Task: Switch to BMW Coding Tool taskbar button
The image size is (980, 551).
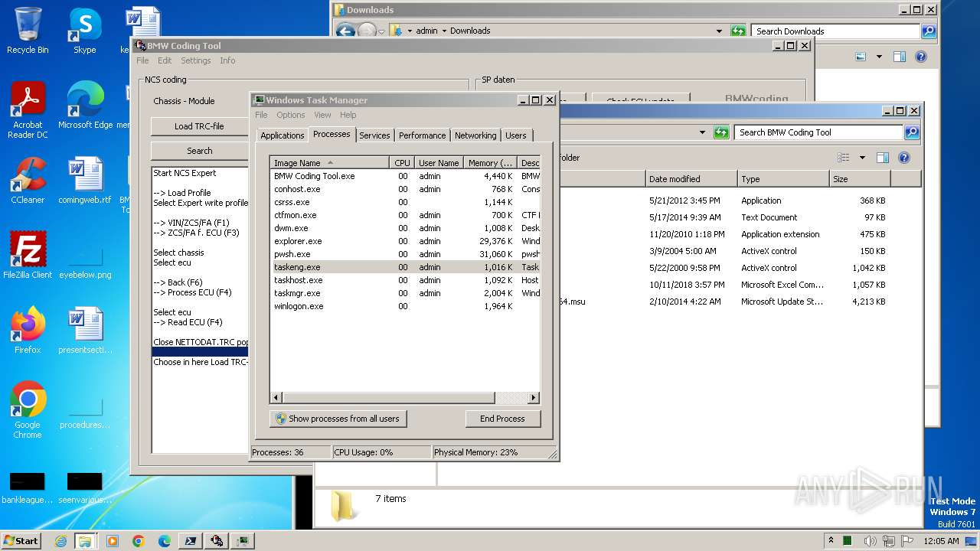Action: coord(217,541)
